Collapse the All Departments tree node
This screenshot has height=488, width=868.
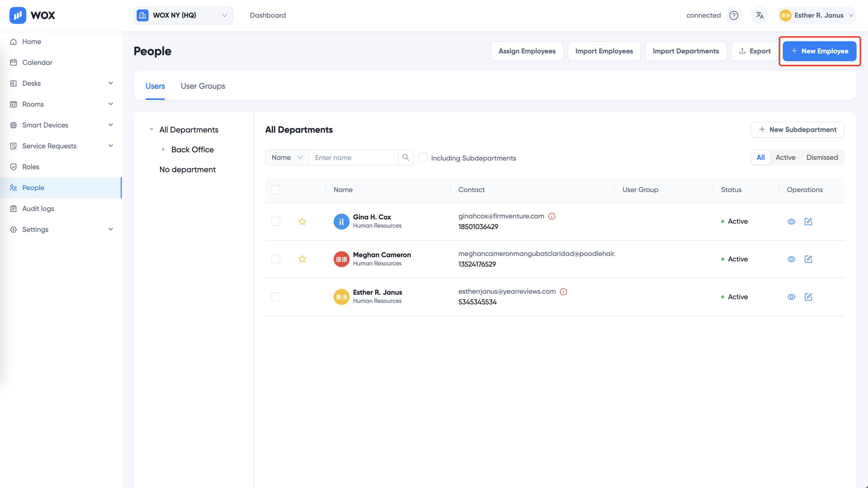pos(151,130)
